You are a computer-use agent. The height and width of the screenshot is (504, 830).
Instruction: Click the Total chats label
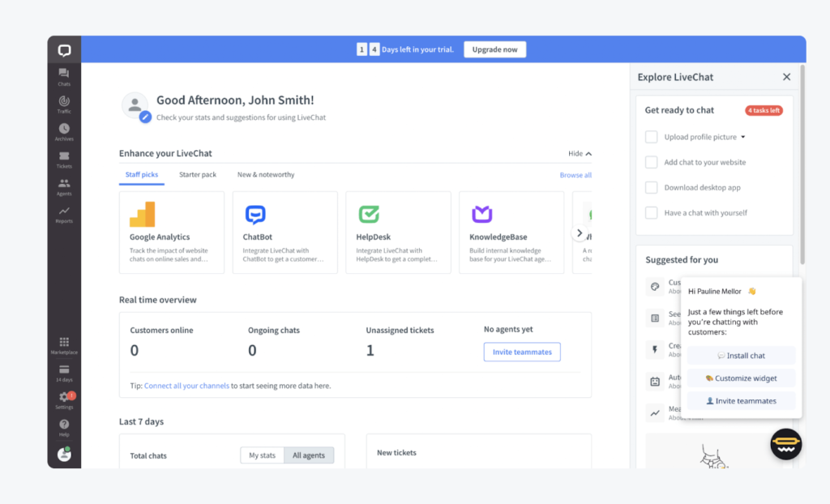click(148, 456)
